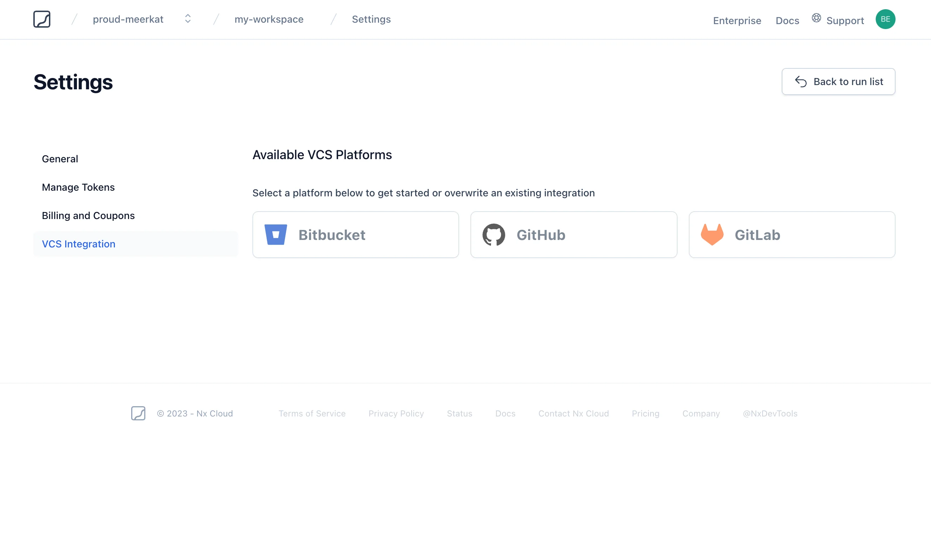The image size is (931, 560).
Task: Open the proud-meerkat breadcrumb
Action: (x=128, y=19)
